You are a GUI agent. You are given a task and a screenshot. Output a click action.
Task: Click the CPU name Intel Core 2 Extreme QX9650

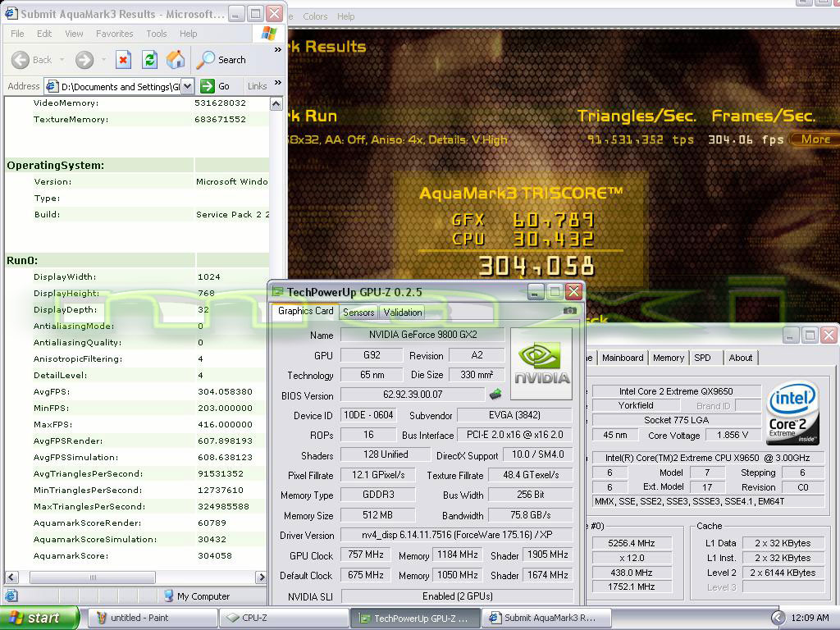(676, 391)
